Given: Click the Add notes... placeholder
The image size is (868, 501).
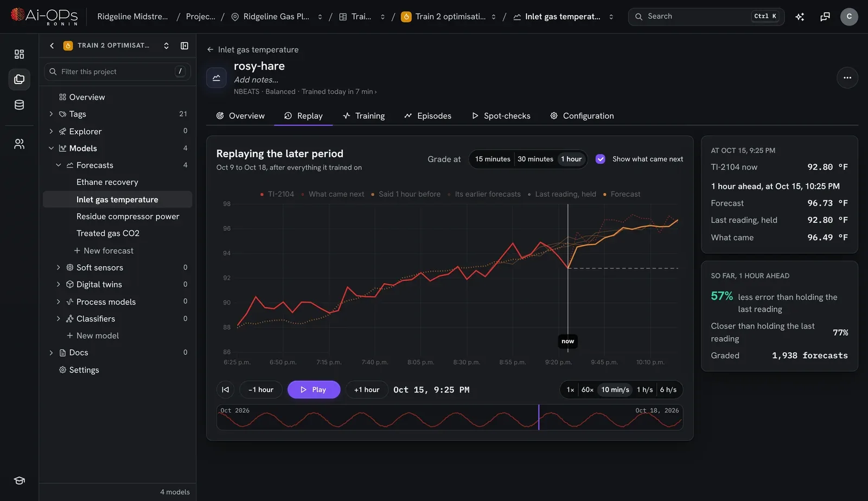Looking at the screenshot, I should click(x=256, y=80).
